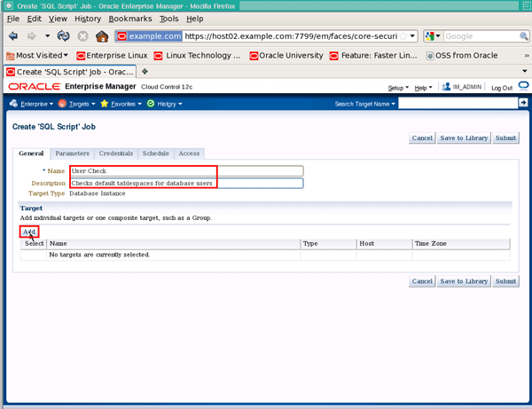Image resolution: width=532 pixels, height=409 pixels.
Task: Click the Oracle logo
Action: click(x=34, y=87)
